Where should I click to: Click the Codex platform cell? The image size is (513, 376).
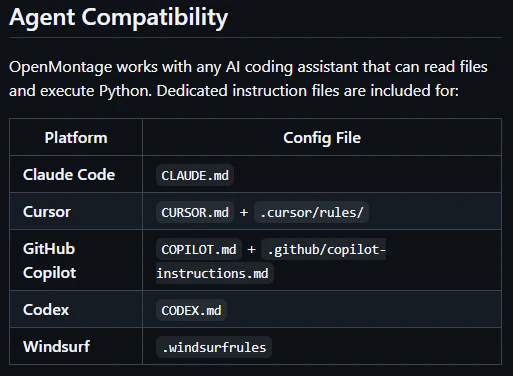[76, 309]
